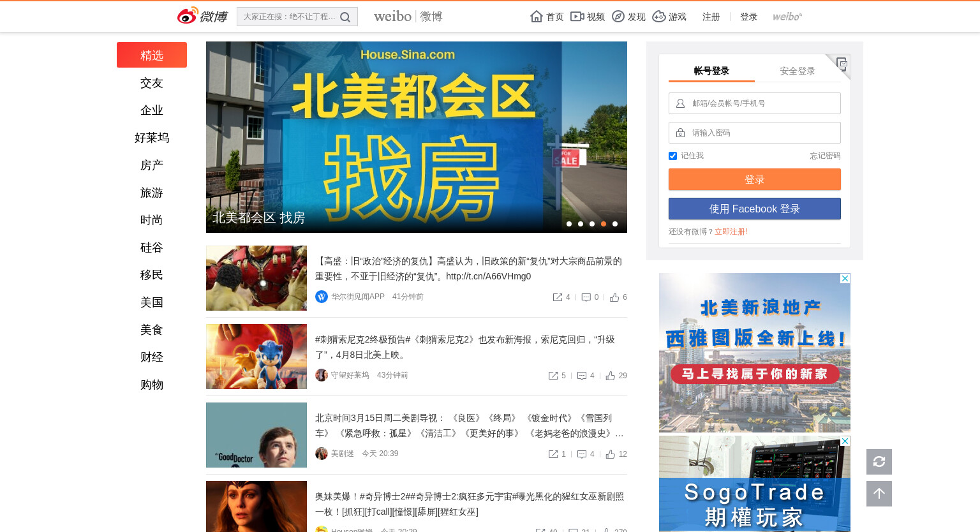Click 华尔街见闻APP avatar icon
The image size is (980, 532).
322,297
